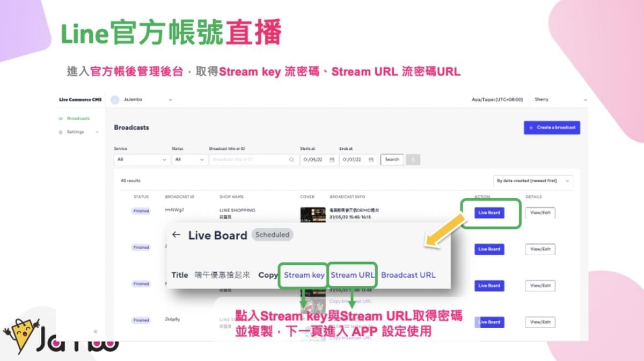Click the 45 results text
The width and height of the screenshot is (644, 361).
coord(130,180)
